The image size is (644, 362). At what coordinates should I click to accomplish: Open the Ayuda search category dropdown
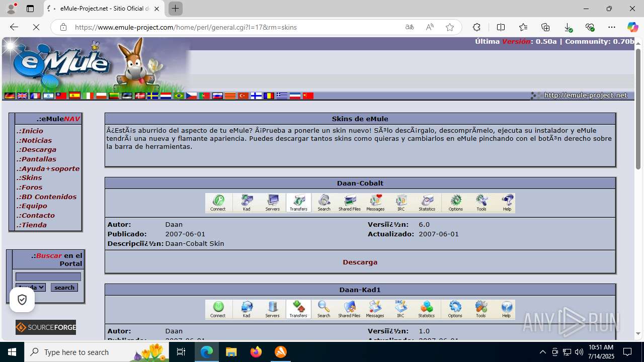31,288
